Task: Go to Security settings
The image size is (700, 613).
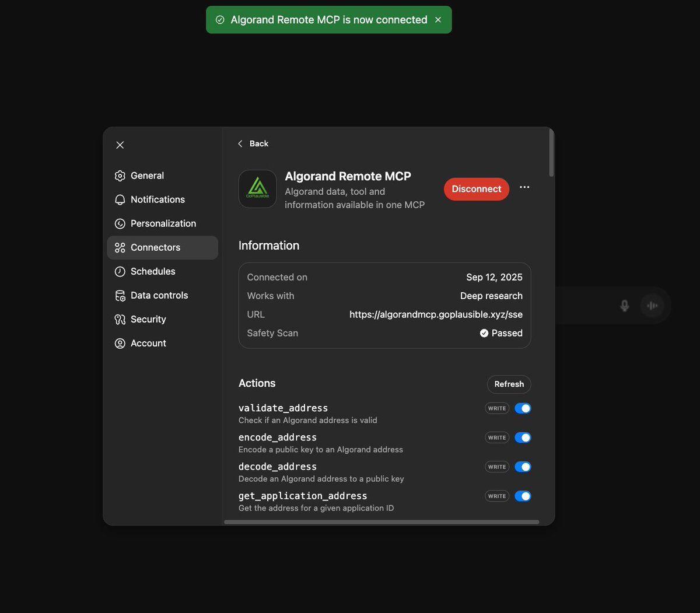Action: point(163,320)
